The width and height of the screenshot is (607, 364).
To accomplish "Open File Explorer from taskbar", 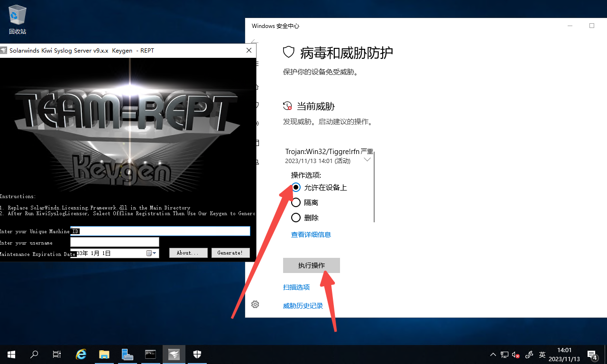I will coord(104,354).
